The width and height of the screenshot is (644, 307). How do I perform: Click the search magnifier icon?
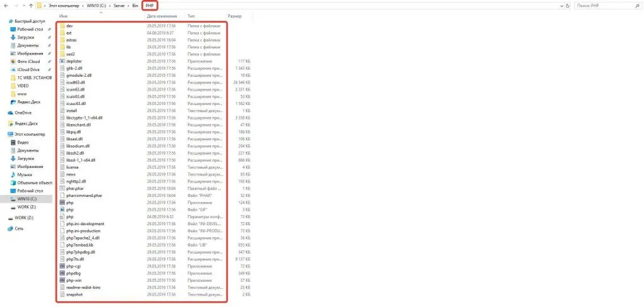pyautogui.click(x=636, y=6)
